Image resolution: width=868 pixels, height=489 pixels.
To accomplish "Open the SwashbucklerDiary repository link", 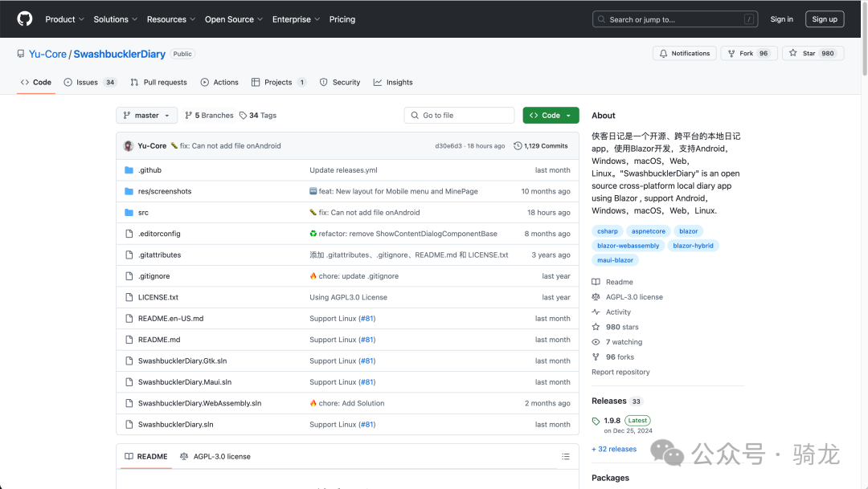I will [120, 54].
